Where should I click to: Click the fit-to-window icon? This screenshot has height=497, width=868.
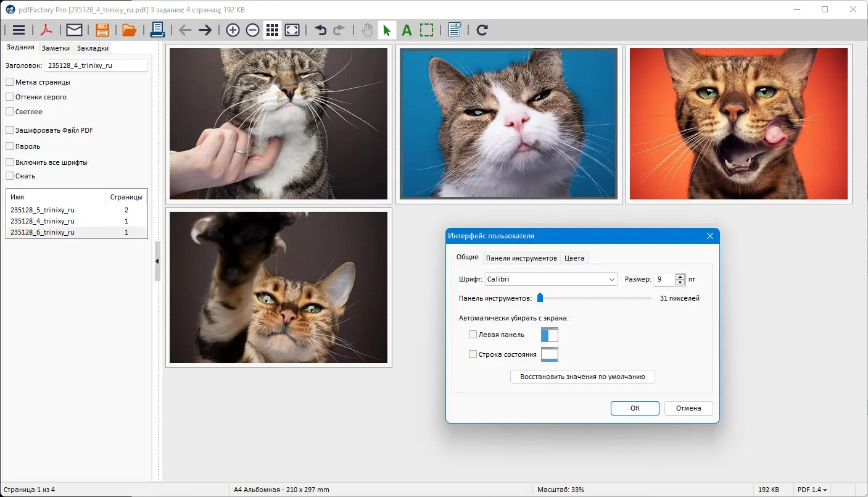[x=292, y=30]
